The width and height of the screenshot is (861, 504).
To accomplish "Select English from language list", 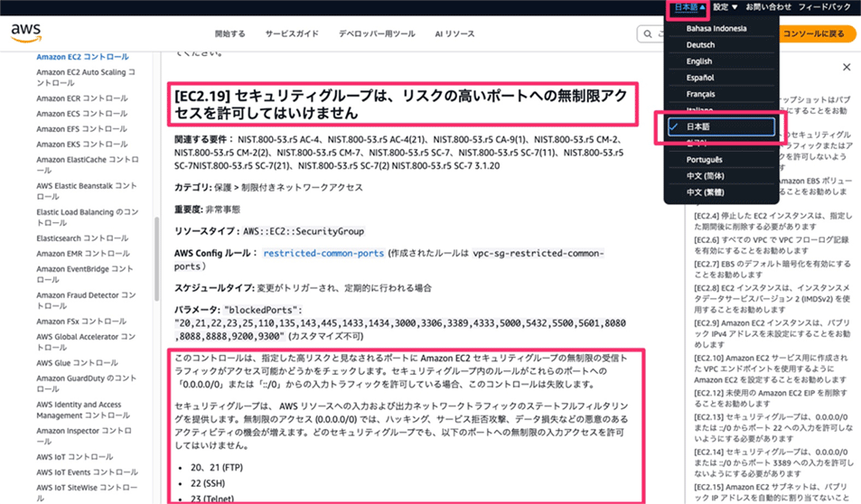I will 698,61.
